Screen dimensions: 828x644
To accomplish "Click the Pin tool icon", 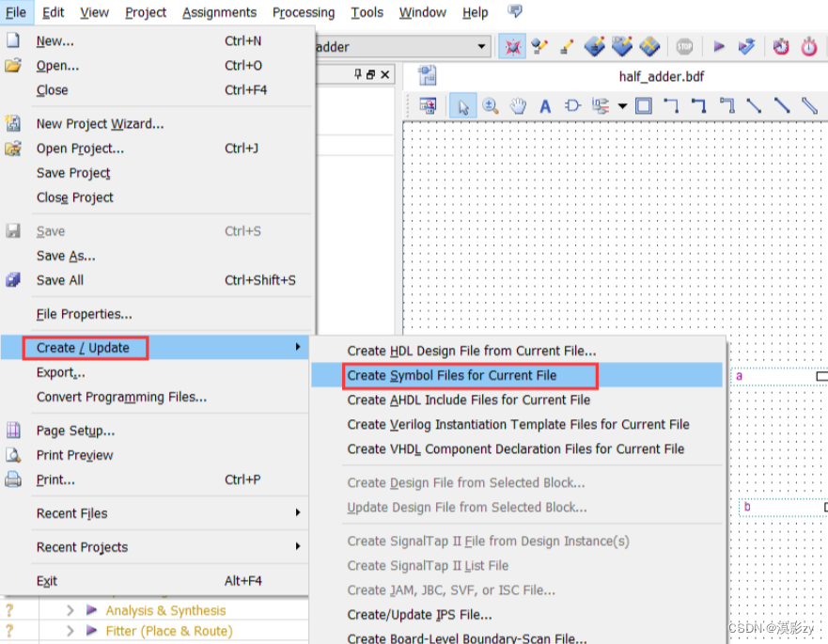I will click(601, 106).
